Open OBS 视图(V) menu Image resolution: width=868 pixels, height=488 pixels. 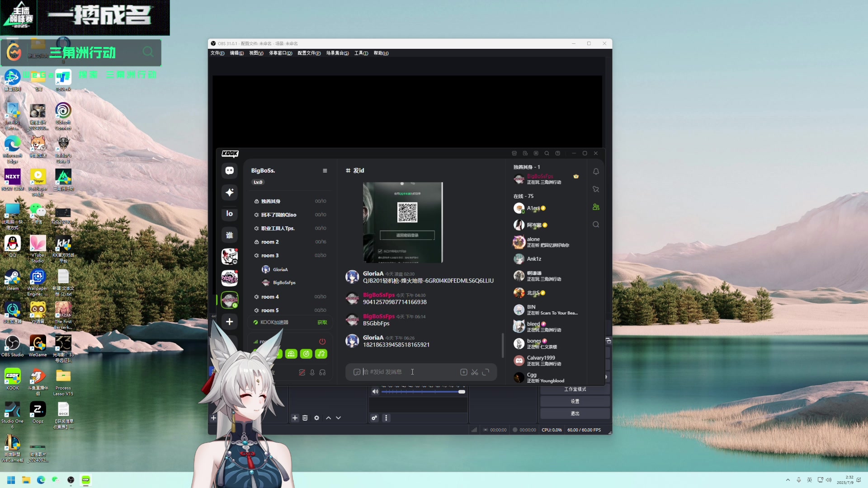256,53
